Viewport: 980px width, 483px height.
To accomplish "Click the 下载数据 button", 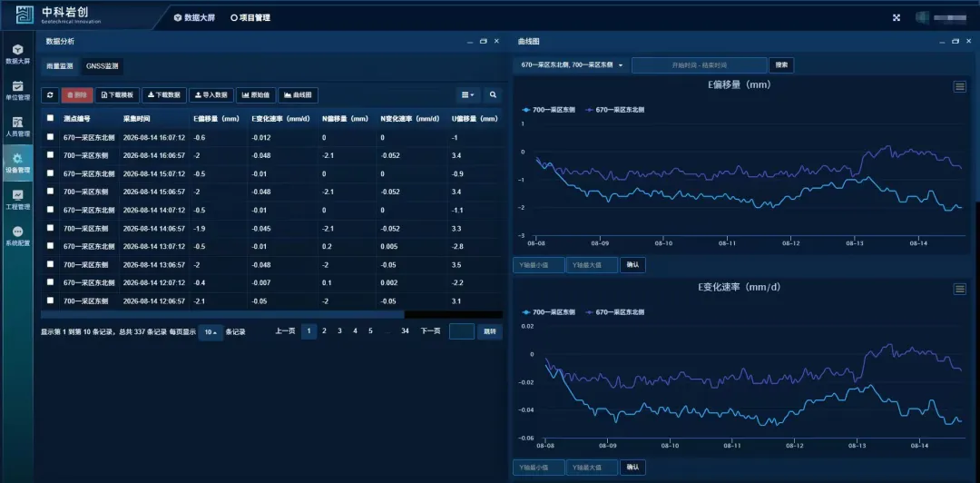I will click(164, 95).
